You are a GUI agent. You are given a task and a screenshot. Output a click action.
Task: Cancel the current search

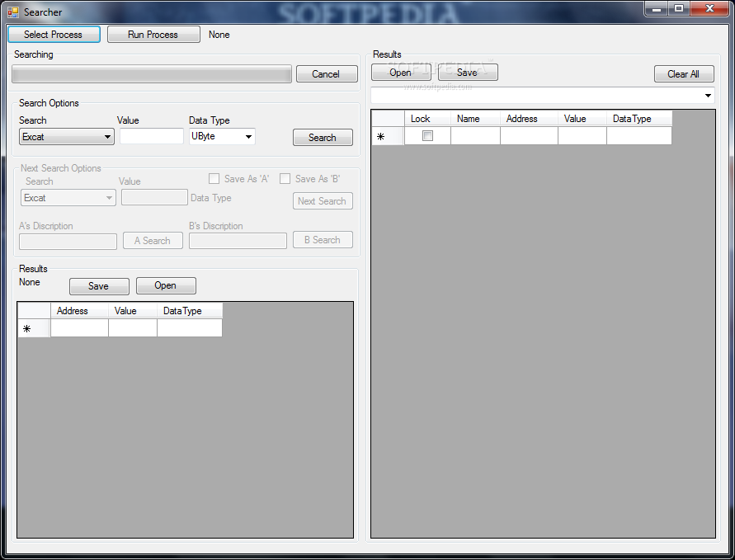click(326, 74)
